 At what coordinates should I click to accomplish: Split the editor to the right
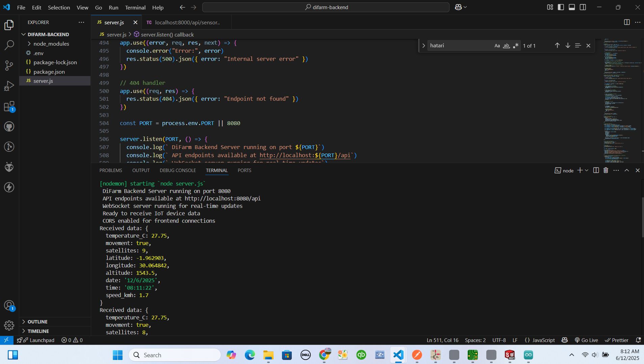point(627,22)
